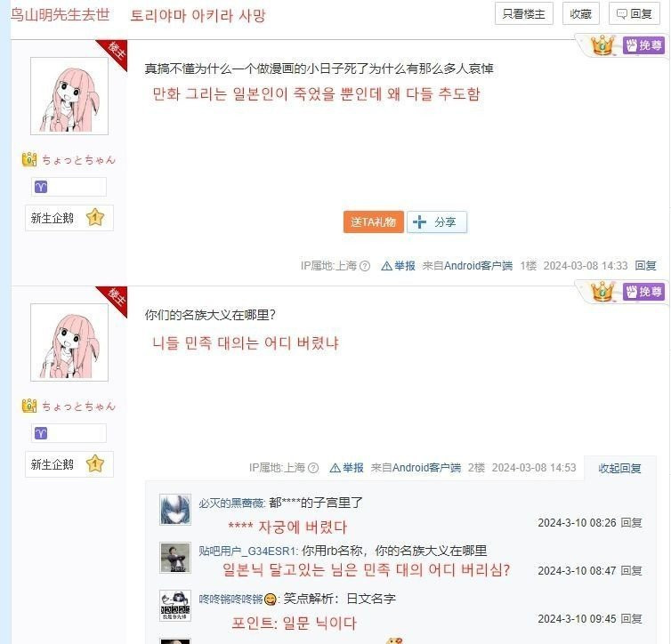Click the crown icon on second post
671x644 pixels.
click(x=602, y=292)
